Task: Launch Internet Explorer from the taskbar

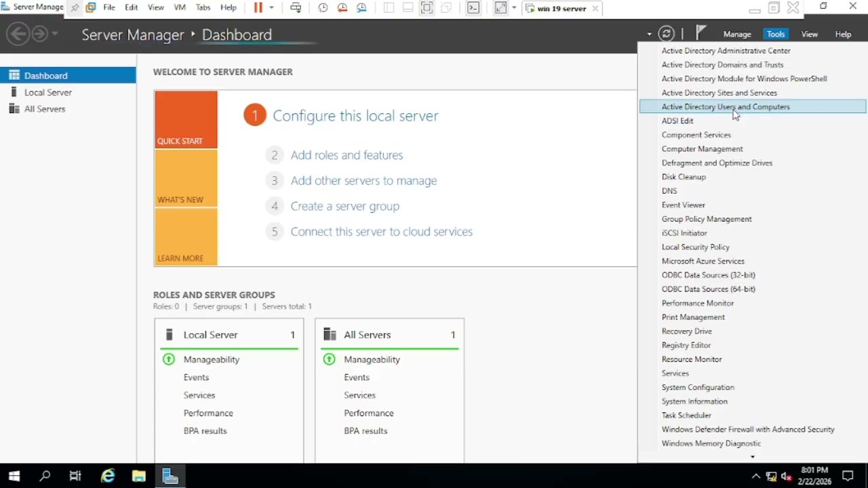Action: point(108,476)
